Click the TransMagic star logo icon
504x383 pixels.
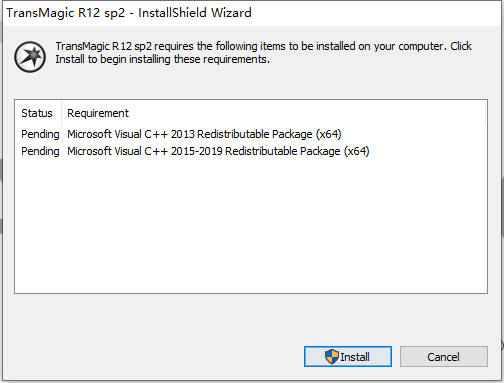point(30,57)
